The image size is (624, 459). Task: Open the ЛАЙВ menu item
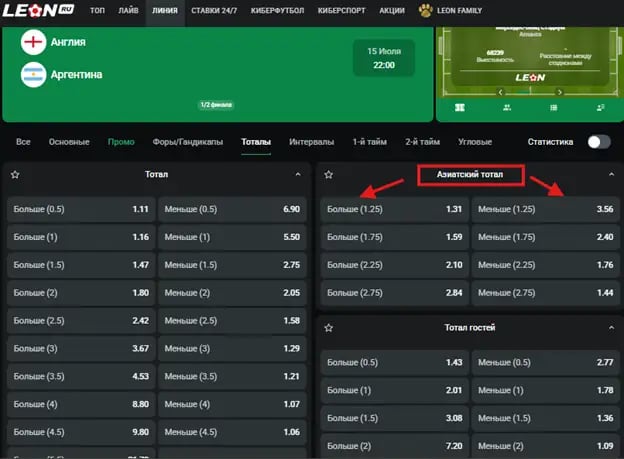click(x=128, y=10)
